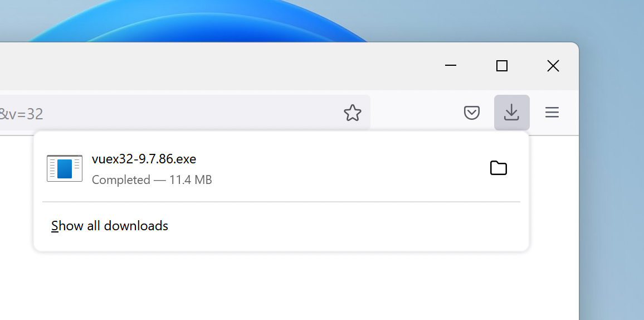Image resolution: width=644 pixels, height=320 pixels.
Task: Toggle the Downloads panel toolbar button
Action: (x=512, y=113)
